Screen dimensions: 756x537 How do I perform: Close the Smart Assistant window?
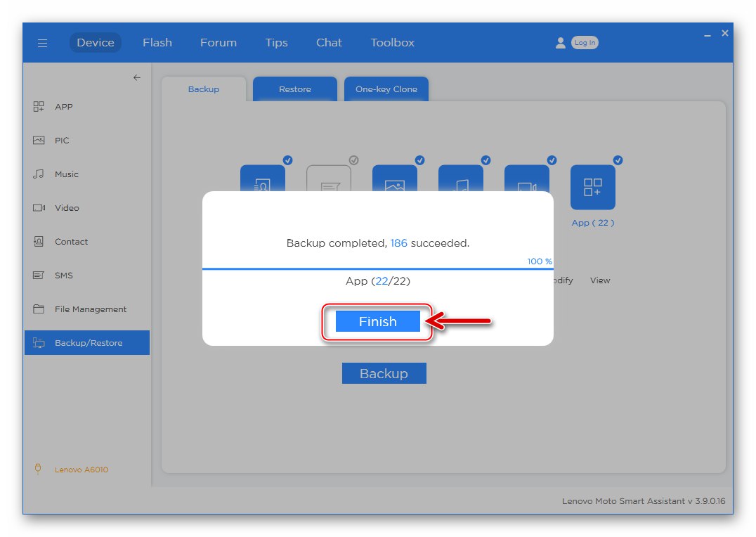(x=724, y=33)
